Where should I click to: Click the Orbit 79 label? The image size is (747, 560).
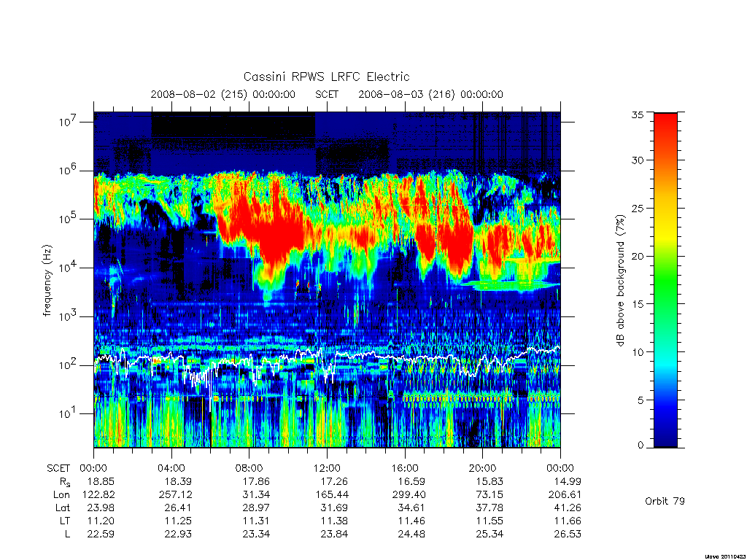tap(665, 501)
